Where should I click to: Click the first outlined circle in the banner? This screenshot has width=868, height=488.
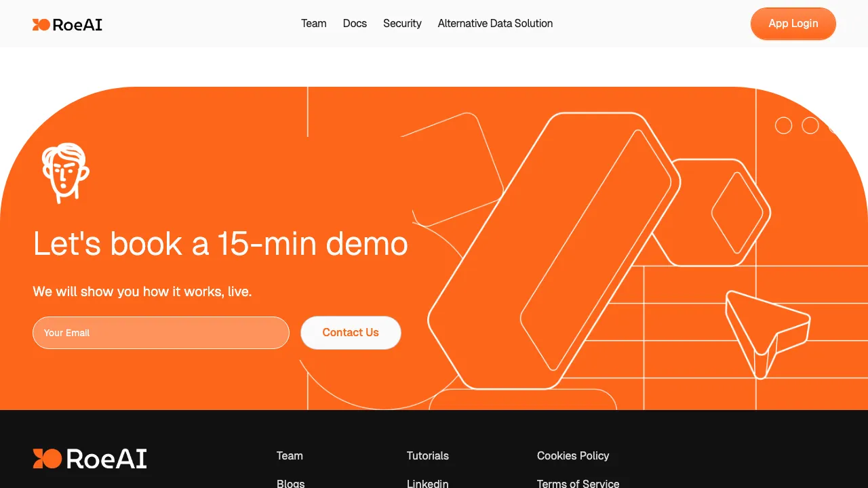783,125
